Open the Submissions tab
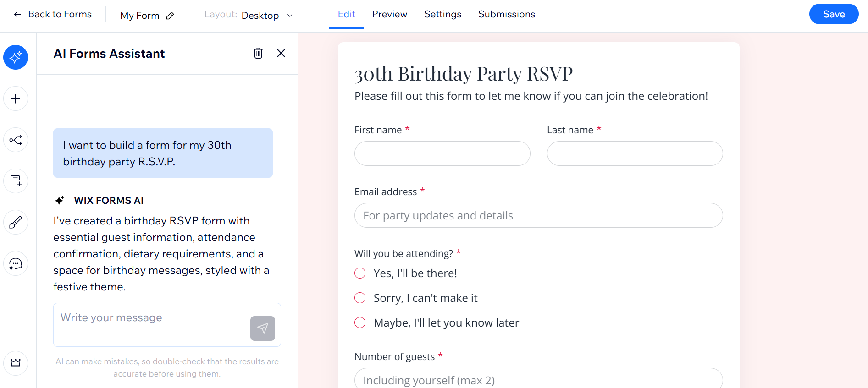Screen dimensions: 868x388 coord(506,14)
